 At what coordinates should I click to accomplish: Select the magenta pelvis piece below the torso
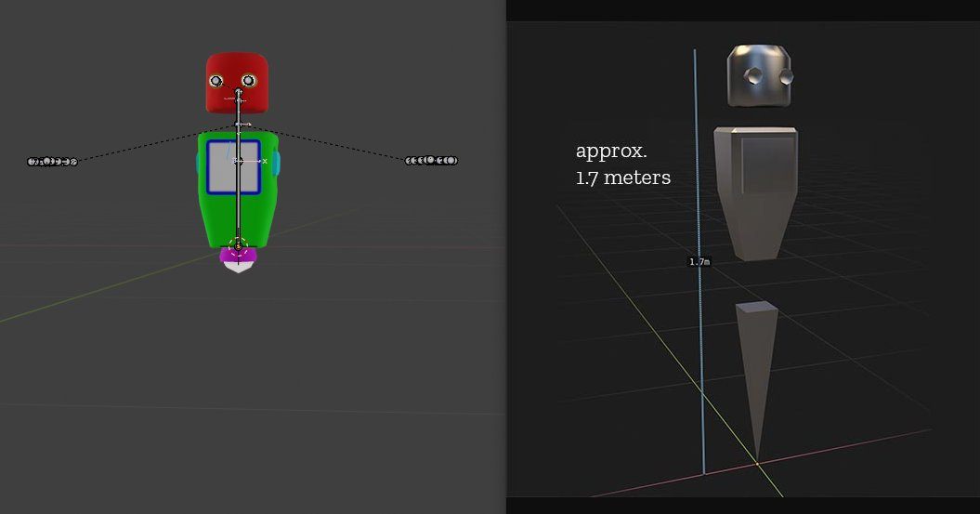point(238,254)
